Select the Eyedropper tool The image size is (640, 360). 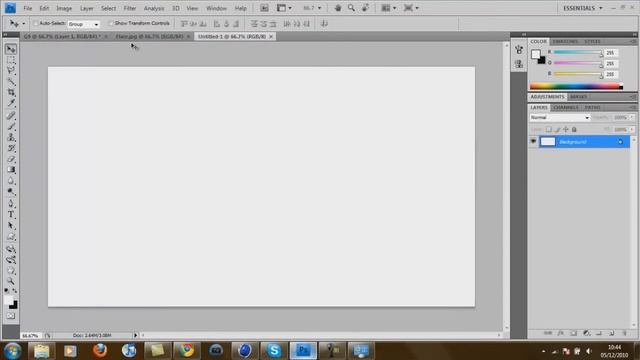(11, 103)
